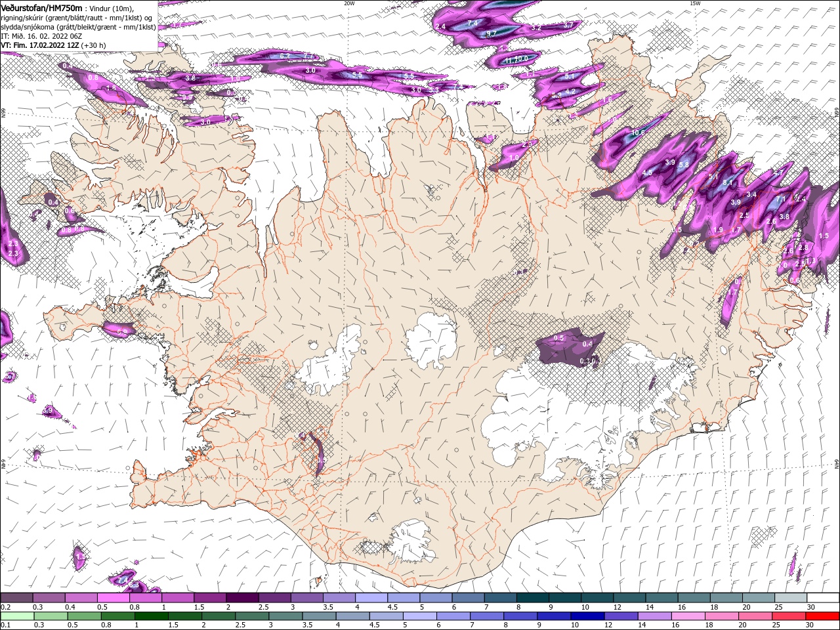Click the 'slydda/snjókoma' legend description line
The height and width of the screenshot is (630, 840).
77,27
